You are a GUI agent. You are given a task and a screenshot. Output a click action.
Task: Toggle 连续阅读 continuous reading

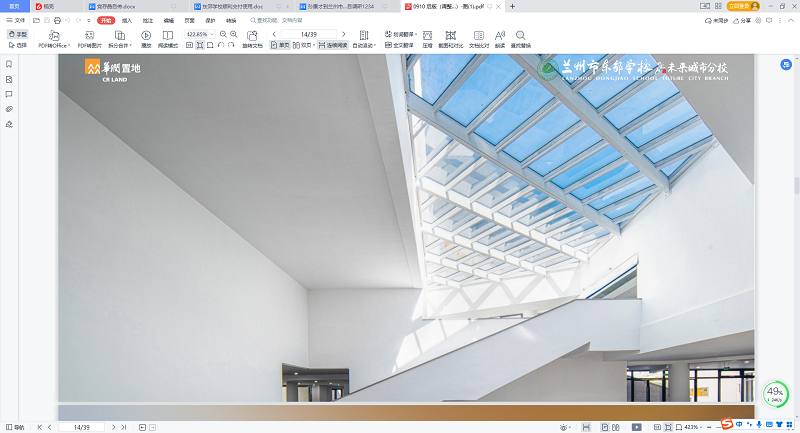(x=333, y=45)
